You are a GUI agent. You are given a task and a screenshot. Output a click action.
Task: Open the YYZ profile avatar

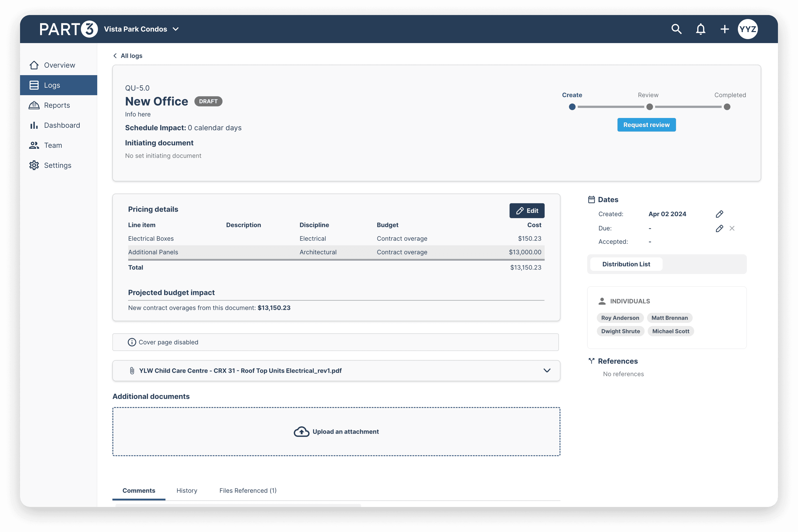coord(748,29)
